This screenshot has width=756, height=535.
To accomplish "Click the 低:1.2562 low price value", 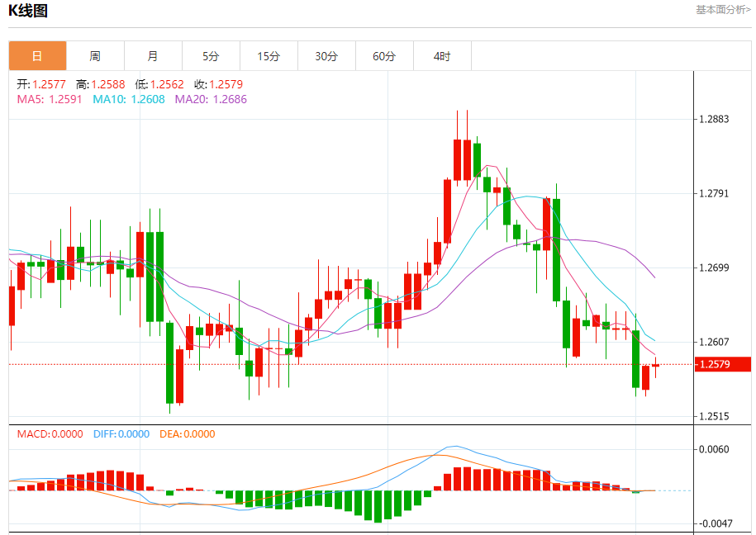I will [159, 84].
